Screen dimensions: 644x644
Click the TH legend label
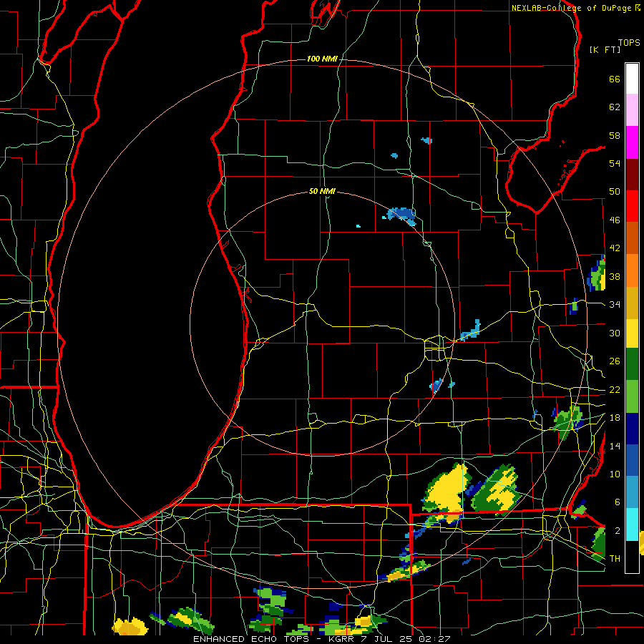coord(615,559)
